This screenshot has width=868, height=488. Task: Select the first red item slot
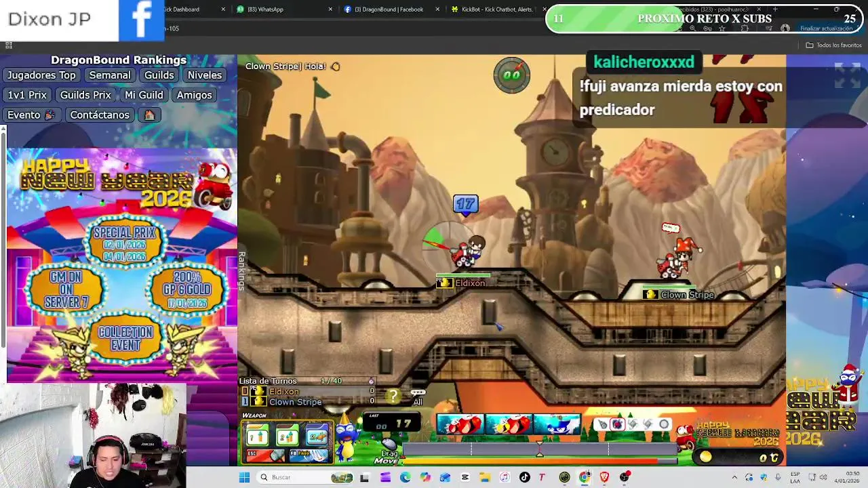coord(460,425)
